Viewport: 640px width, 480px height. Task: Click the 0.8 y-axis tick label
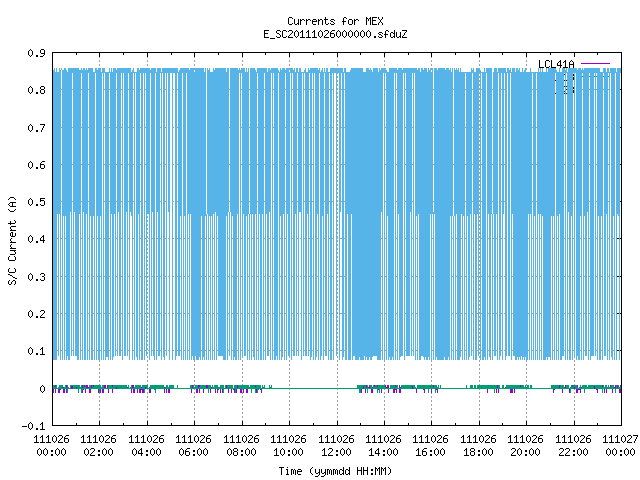pyautogui.click(x=36, y=90)
